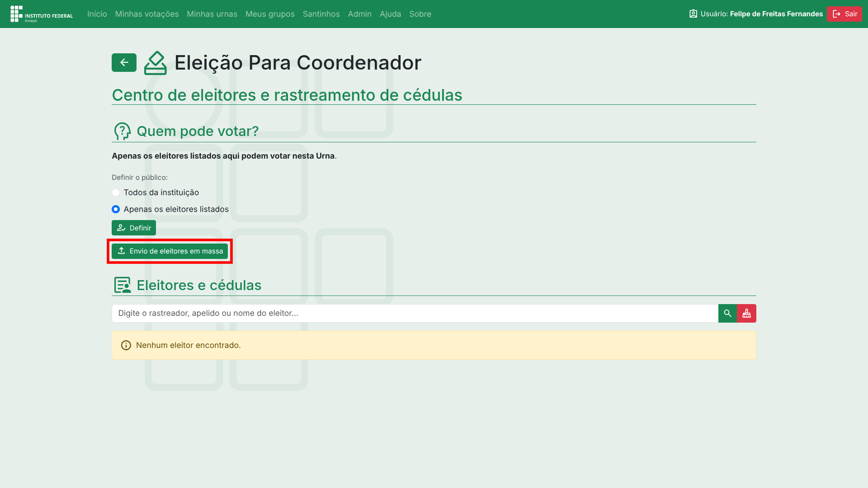Open the Ajuda menu link
Viewport: 868px width, 488px height.
coord(390,14)
